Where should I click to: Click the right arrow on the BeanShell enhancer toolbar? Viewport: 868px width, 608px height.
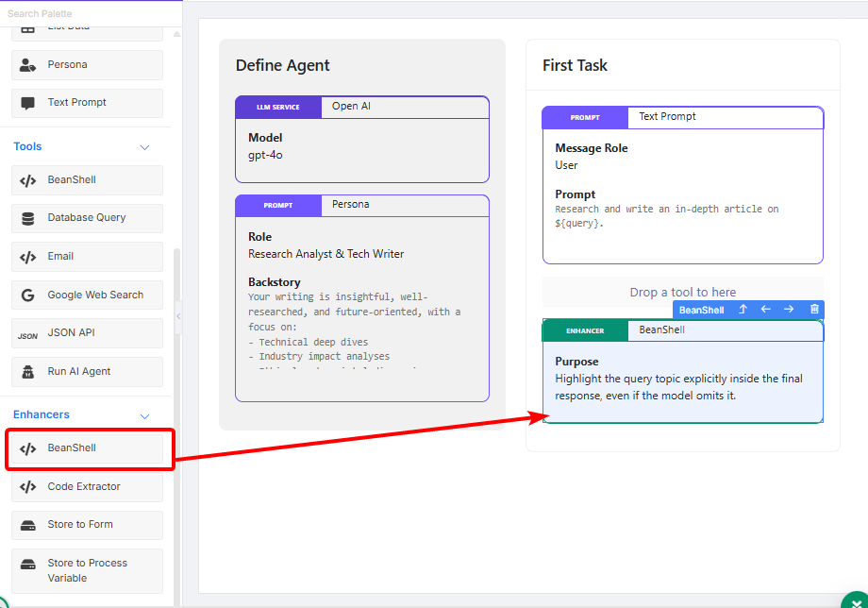790,310
